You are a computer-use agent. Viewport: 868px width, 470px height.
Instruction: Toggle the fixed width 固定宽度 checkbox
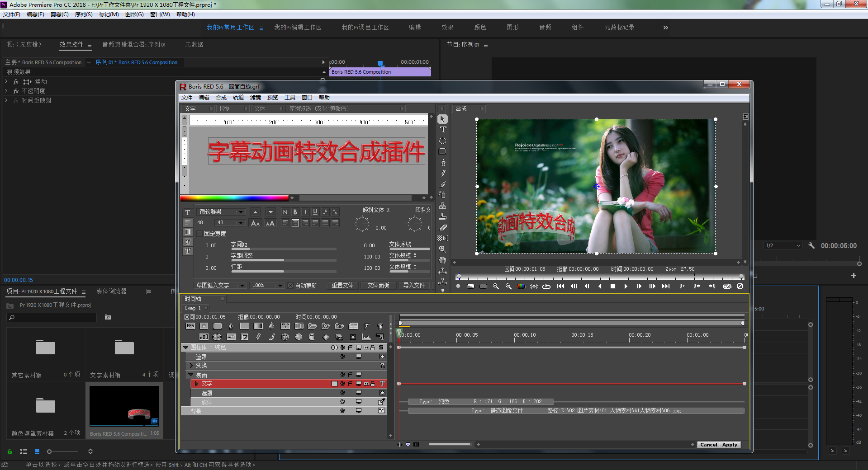click(x=199, y=234)
